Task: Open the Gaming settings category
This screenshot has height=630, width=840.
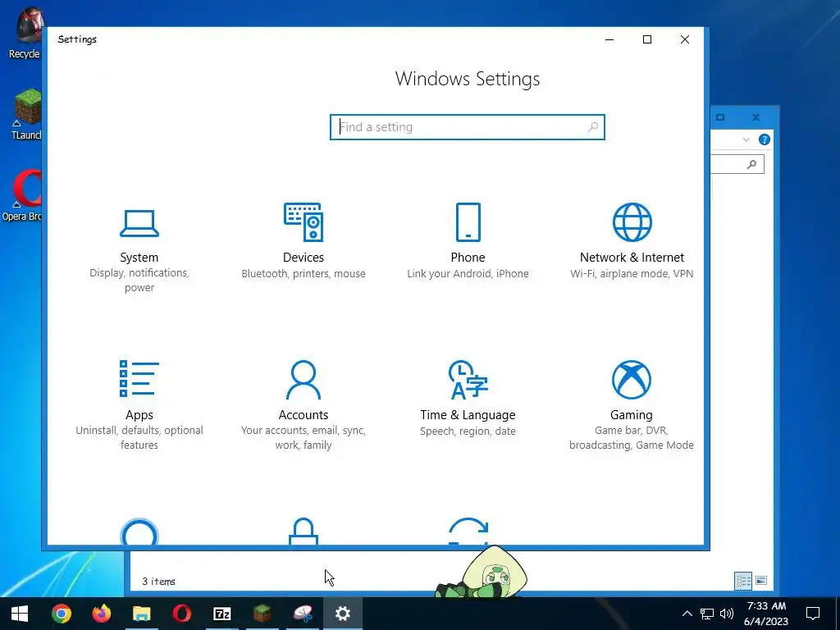Action: tap(632, 405)
